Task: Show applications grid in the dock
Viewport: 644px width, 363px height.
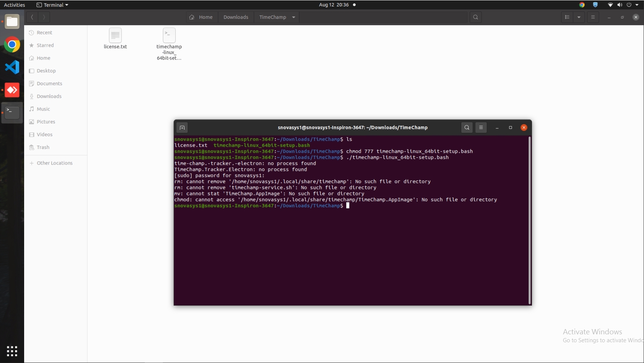Action: tap(12, 351)
